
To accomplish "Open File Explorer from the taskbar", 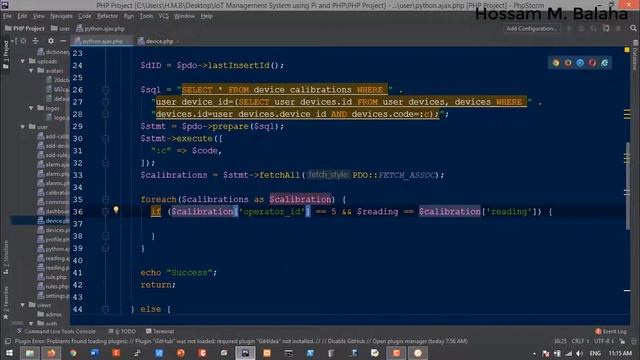I will (x=30, y=353).
